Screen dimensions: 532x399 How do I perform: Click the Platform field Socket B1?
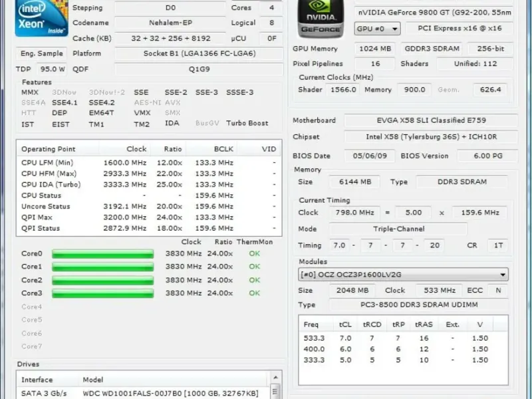click(199, 54)
